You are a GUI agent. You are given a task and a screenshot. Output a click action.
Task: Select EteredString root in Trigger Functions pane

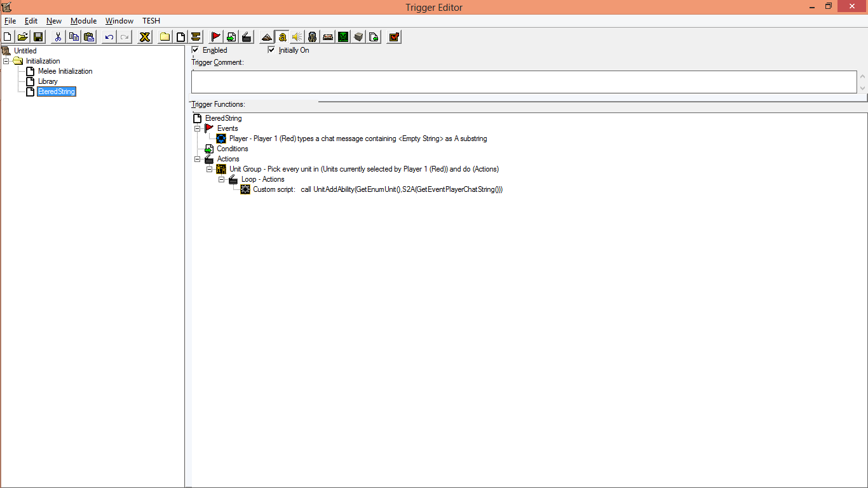[223, 118]
